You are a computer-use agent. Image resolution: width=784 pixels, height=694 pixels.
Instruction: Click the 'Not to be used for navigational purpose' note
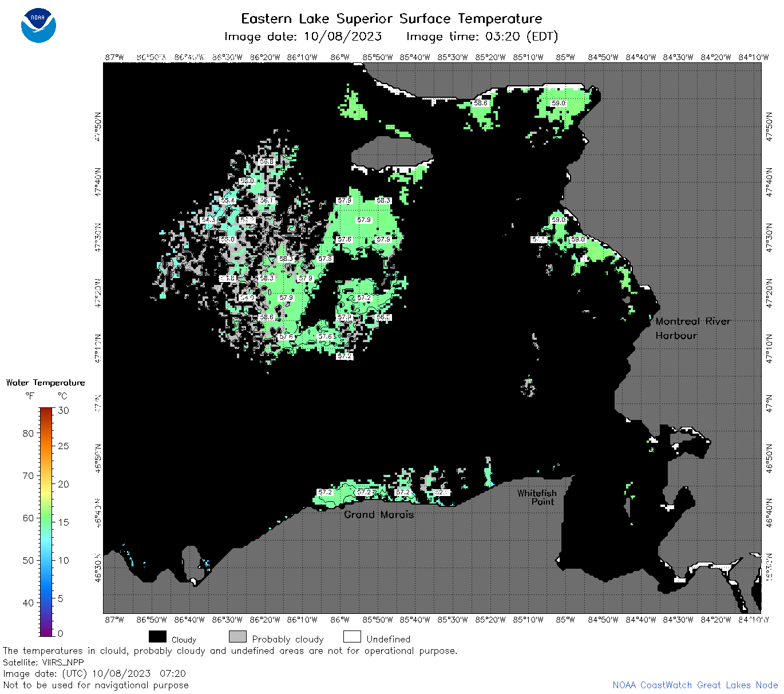click(x=96, y=685)
